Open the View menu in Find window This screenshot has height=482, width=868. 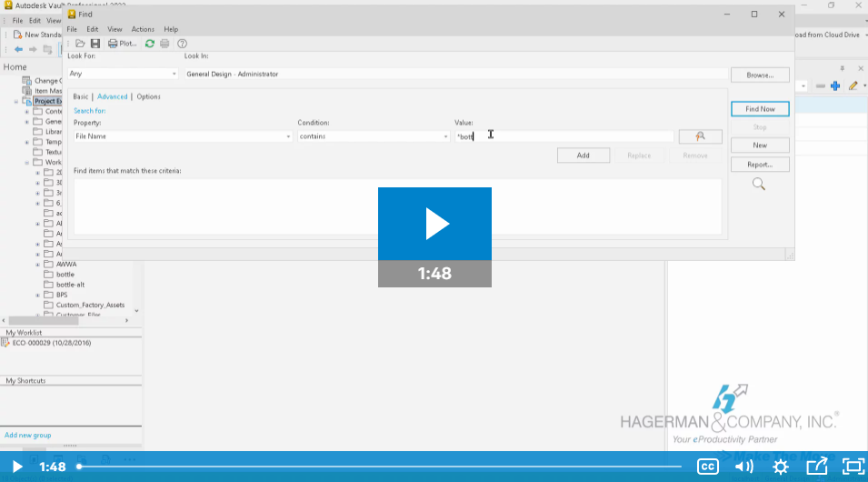pos(115,29)
